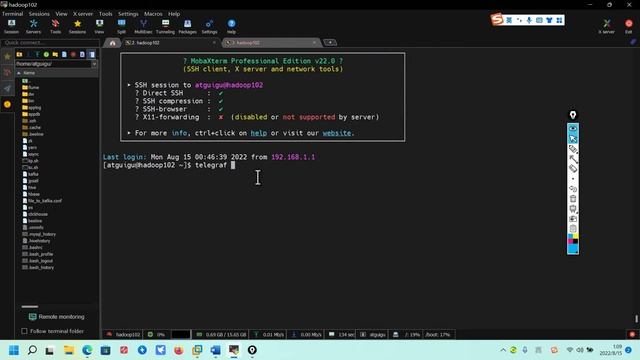The image size is (640, 360).
Task: Select the .mysql_history file
Action: 42,234
